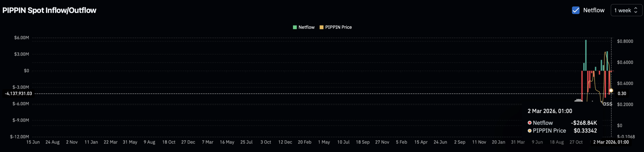
Task: Click the $0.33342 price tooltip value
Action: pyautogui.click(x=585, y=131)
